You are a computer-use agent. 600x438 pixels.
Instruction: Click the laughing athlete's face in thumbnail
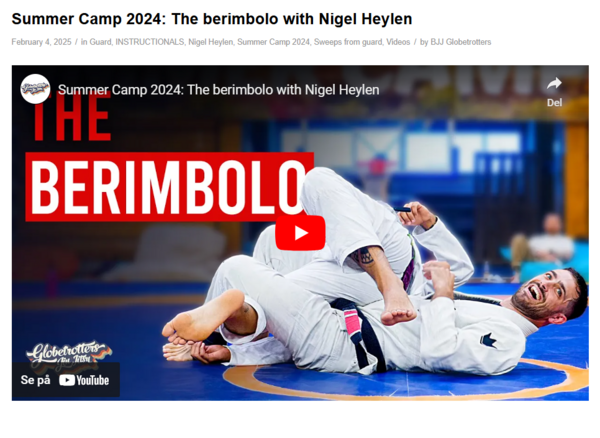tap(548, 292)
